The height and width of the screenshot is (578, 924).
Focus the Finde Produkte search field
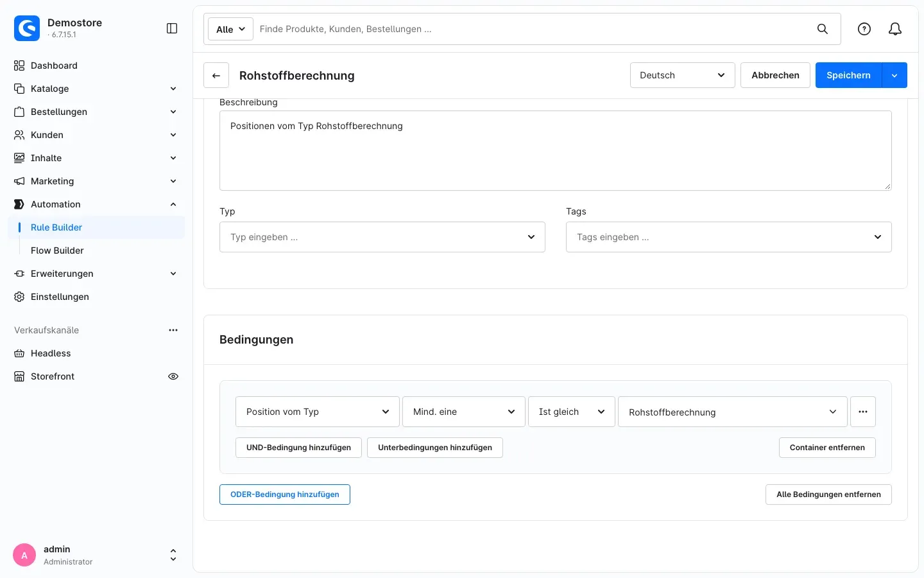(533, 29)
